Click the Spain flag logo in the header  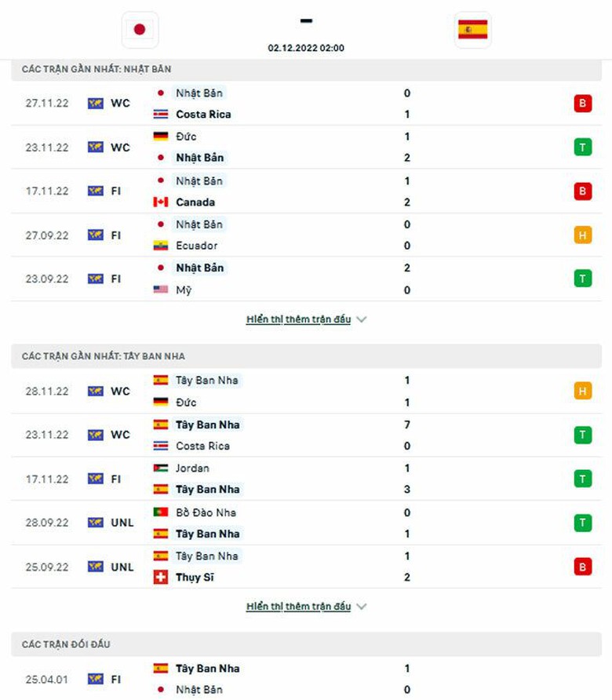pos(472,30)
